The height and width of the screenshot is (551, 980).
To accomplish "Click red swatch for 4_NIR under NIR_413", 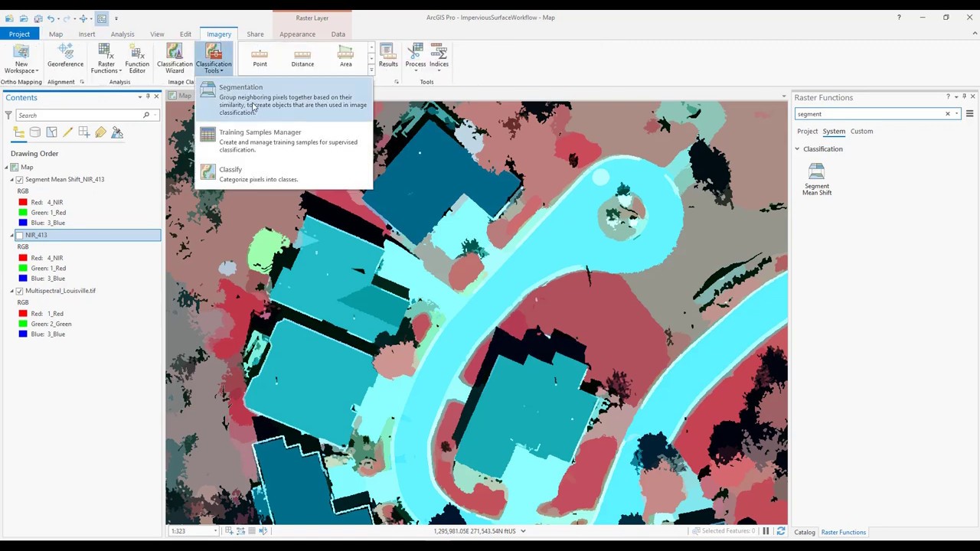I will pyautogui.click(x=23, y=258).
